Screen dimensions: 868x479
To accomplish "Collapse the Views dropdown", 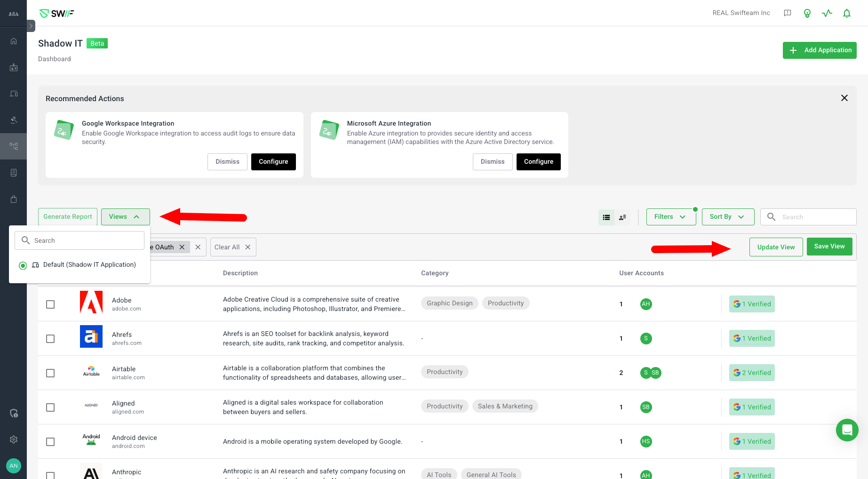I will pyautogui.click(x=125, y=217).
